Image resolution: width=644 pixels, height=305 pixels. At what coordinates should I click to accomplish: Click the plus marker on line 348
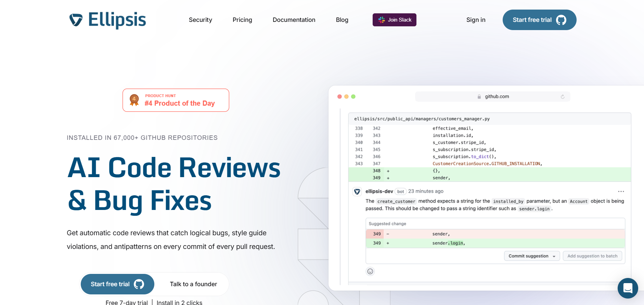[x=388, y=171]
